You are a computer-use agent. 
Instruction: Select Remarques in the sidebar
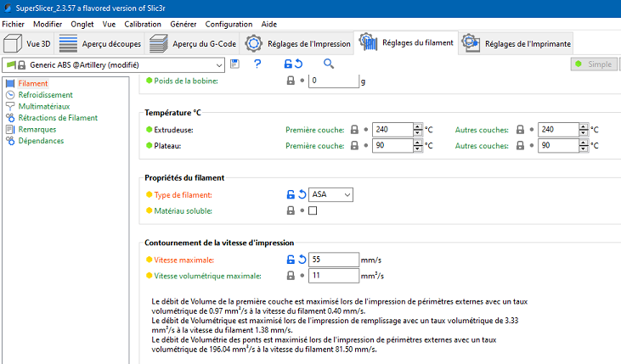tap(37, 129)
